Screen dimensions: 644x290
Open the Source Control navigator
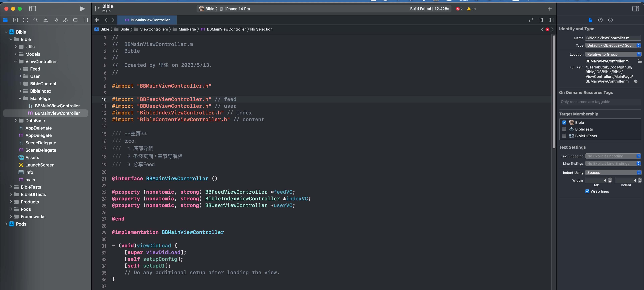pyautogui.click(x=15, y=20)
